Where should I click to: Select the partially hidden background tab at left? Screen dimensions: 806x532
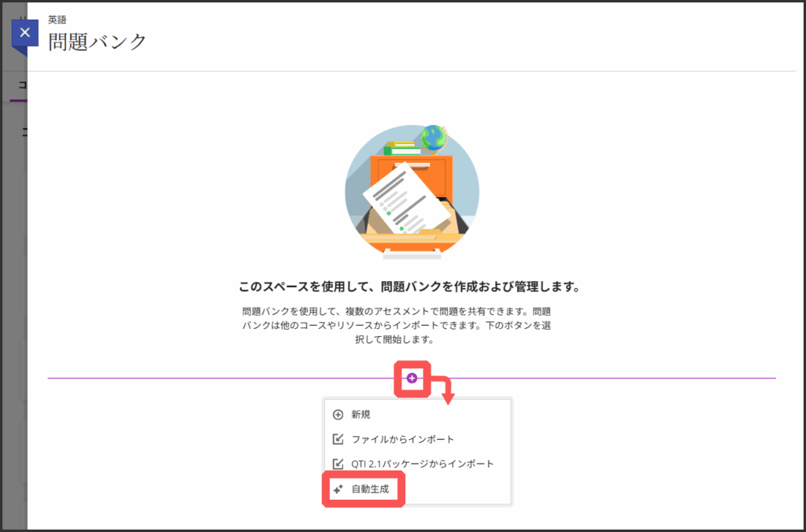click(19, 87)
